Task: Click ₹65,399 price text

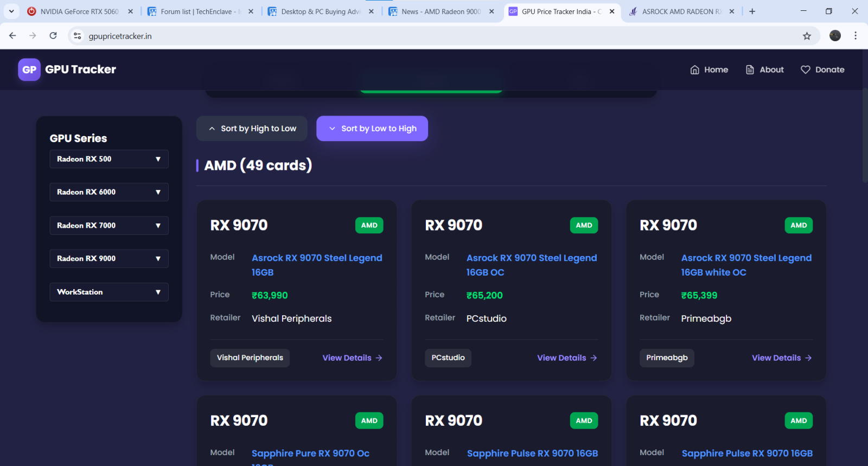Action: [699, 295]
